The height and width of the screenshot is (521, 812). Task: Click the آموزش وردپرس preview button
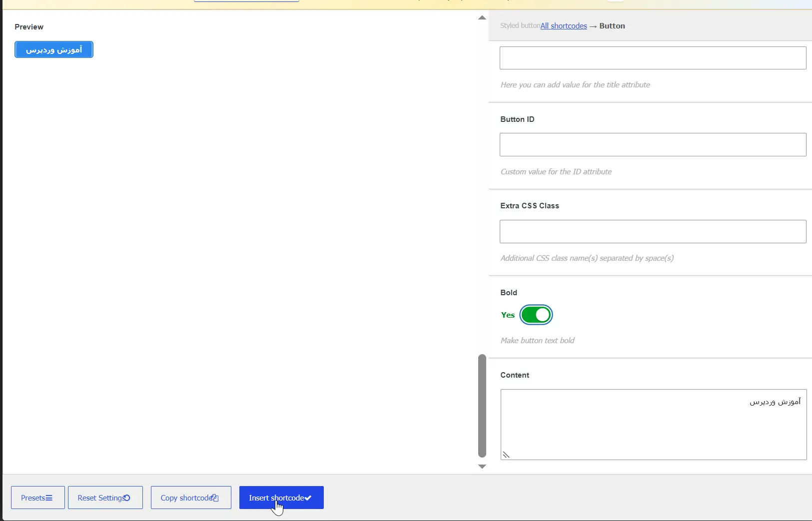[x=54, y=49]
